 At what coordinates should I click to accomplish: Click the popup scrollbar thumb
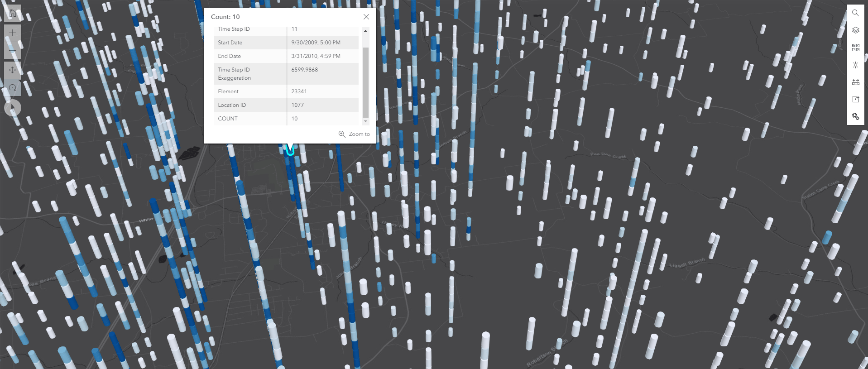[366, 82]
